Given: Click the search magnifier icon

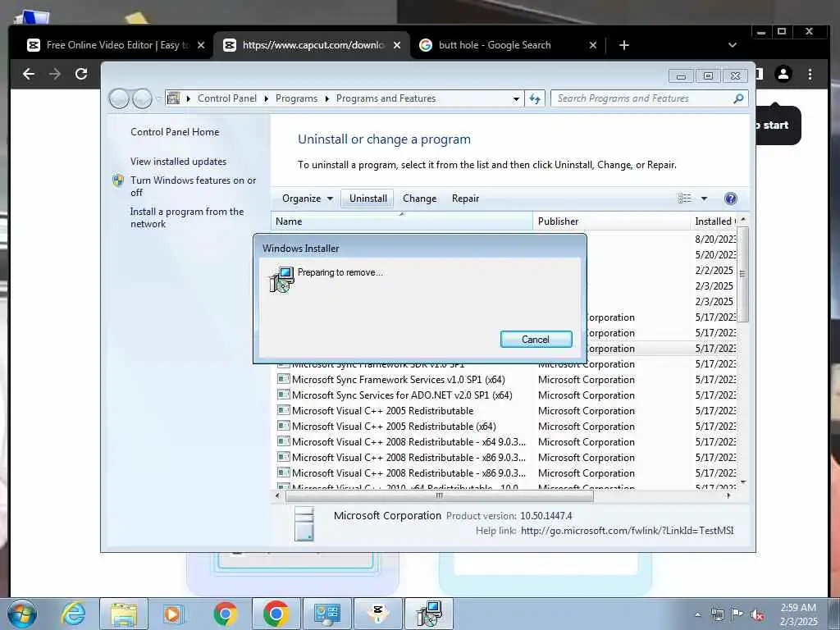Looking at the screenshot, I should 738,98.
